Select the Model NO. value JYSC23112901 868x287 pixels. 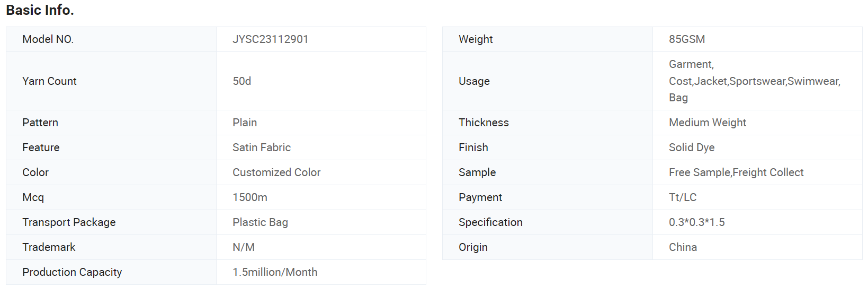pyautogui.click(x=270, y=39)
